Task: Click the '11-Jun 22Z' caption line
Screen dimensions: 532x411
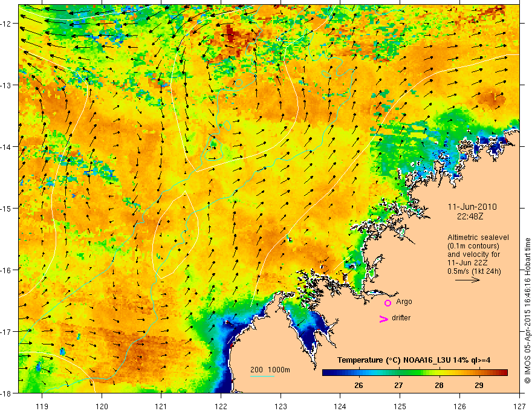Action: pos(465,263)
